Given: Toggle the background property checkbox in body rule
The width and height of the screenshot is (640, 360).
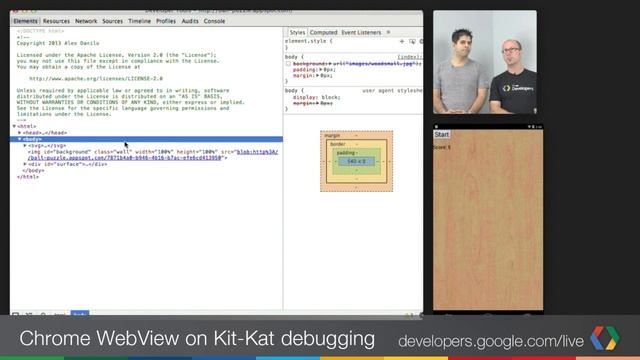Looking at the screenshot, I should [288, 64].
